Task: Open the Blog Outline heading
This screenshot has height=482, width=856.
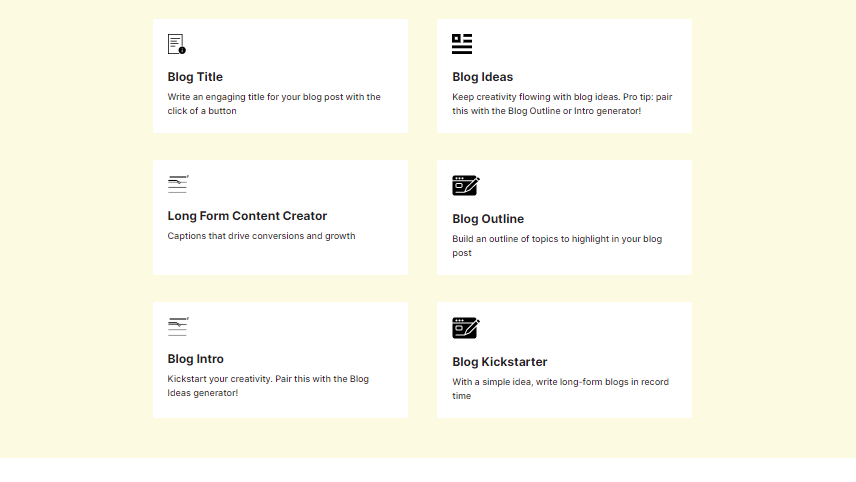Action: point(488,219)
